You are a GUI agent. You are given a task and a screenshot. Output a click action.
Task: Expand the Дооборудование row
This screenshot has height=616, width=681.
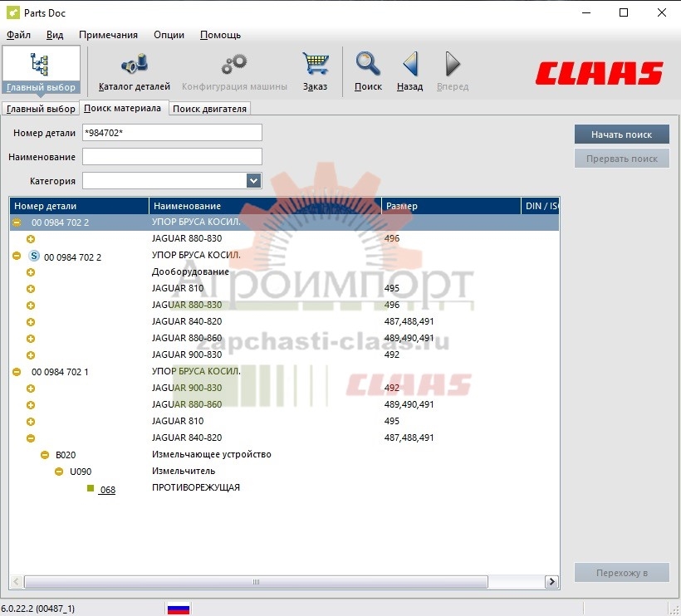pyautogui.click(x=31, y=272)
